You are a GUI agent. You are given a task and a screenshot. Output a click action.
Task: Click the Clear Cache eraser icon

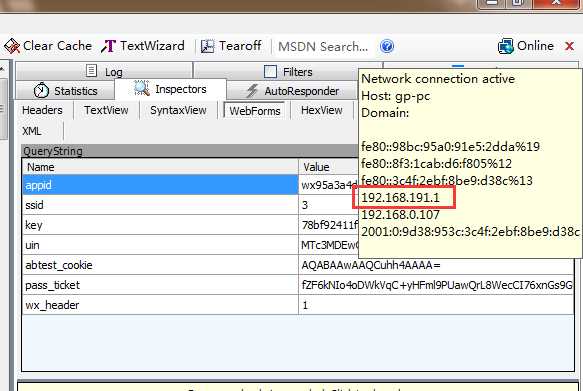point(12,46)
